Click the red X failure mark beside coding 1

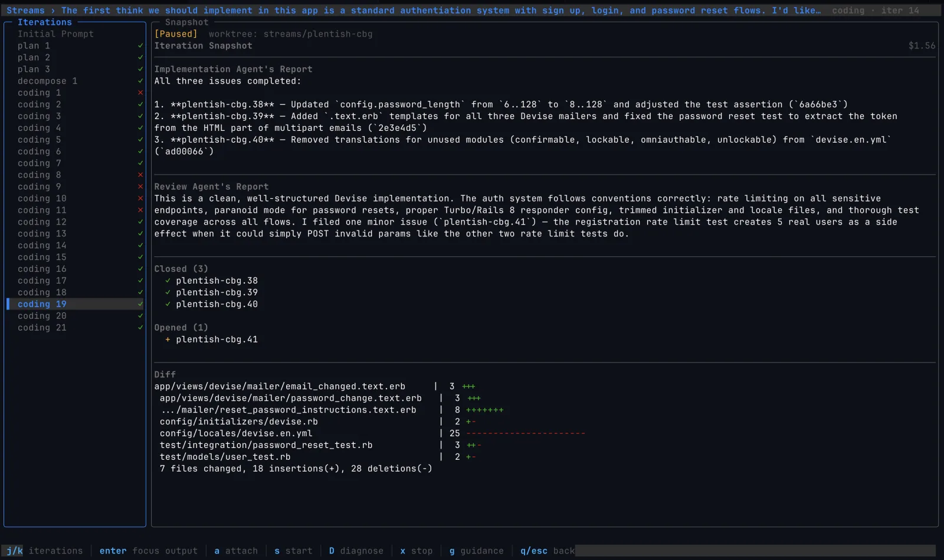[x=140, y=93]
